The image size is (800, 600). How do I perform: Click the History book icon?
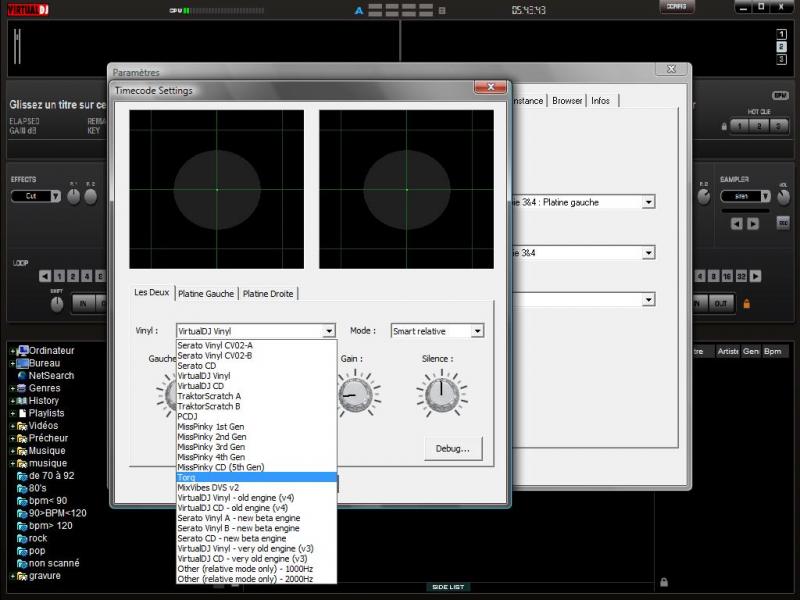[x=22, y=401]
